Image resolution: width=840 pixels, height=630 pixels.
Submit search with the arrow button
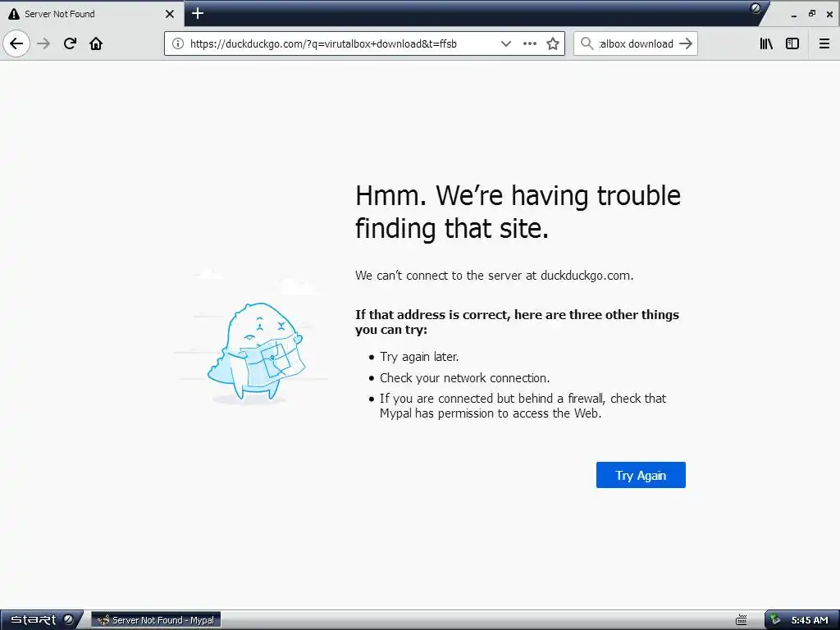(x=686, y=43)
